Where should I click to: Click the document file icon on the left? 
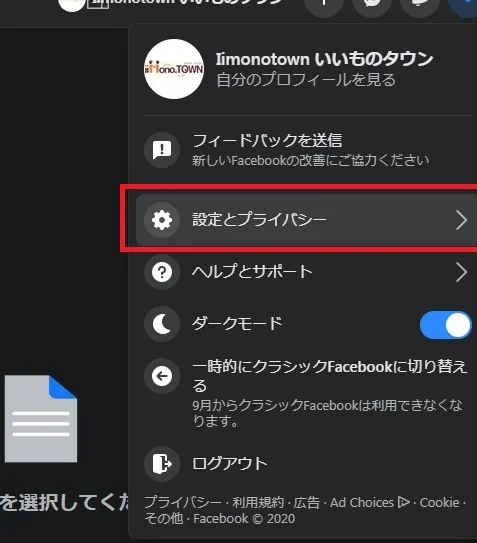coord(41,418)
